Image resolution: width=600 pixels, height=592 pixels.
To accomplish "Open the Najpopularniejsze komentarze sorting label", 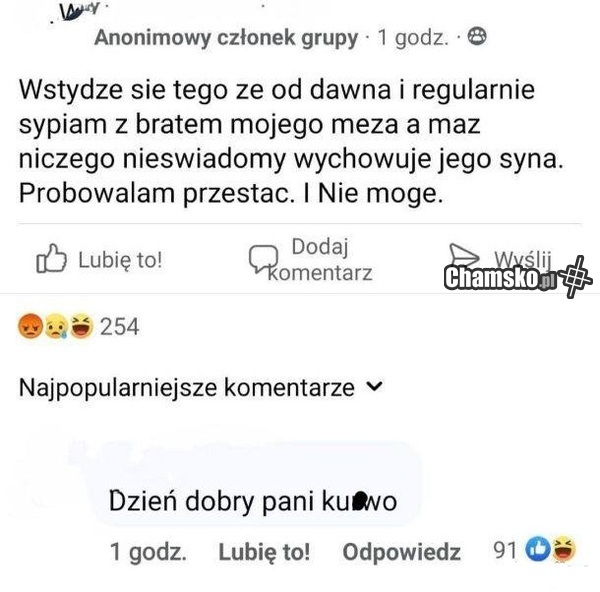I will [187, 388].
